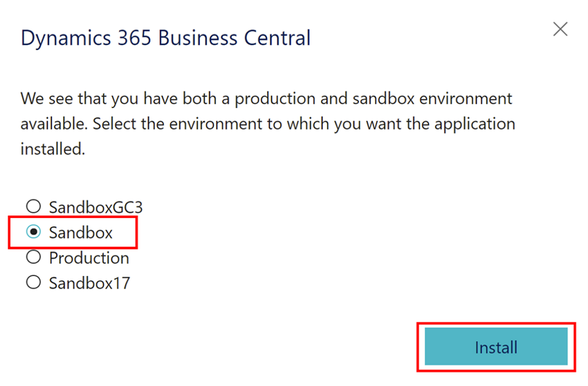Click 'production and sandbox environment' phrase

coord(373,99)
